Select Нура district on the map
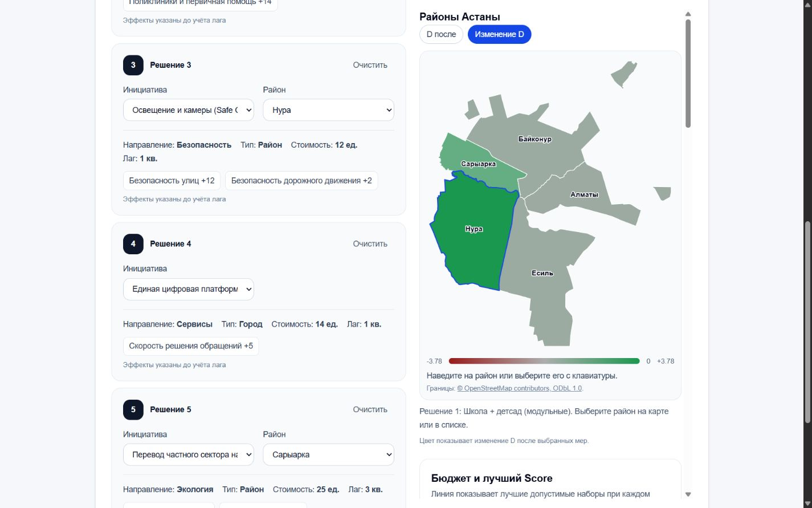Screen dimensions: 812x508 coord(473,229)
